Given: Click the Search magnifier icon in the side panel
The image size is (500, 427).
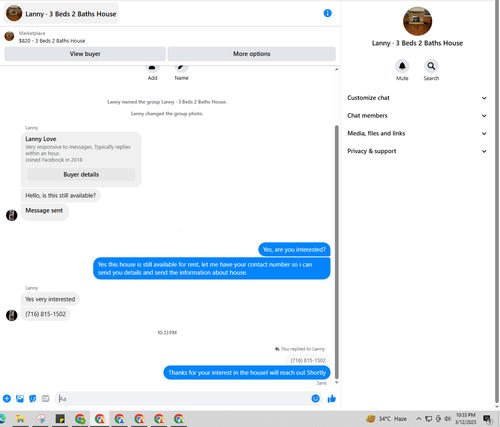Looking at the screenshot, I should 431,66.
